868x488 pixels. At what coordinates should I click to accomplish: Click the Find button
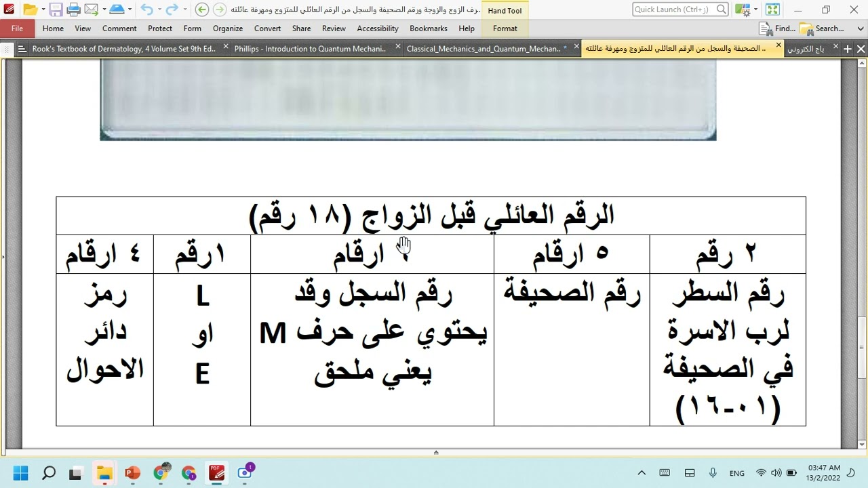[777, 28]
